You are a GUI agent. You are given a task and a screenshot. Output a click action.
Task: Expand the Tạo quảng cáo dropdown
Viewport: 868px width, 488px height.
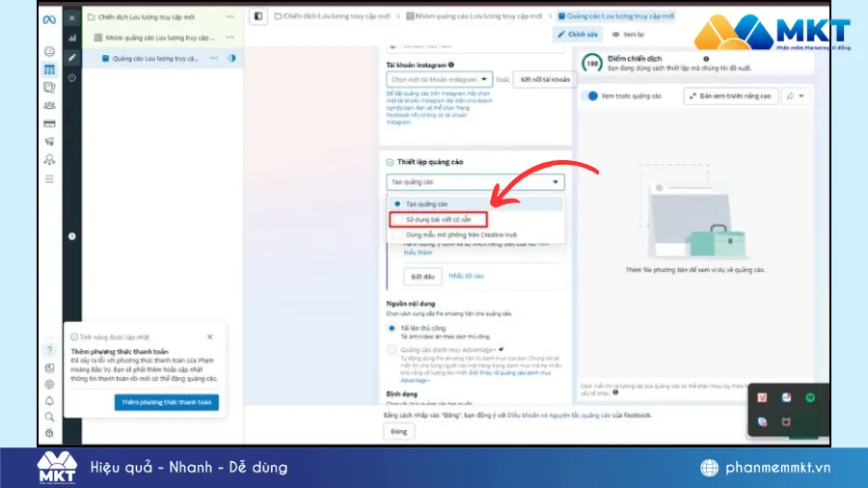475,182
